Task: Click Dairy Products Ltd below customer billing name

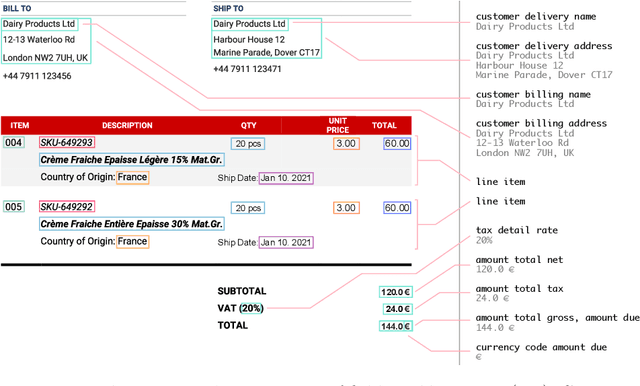Action: 525,104
